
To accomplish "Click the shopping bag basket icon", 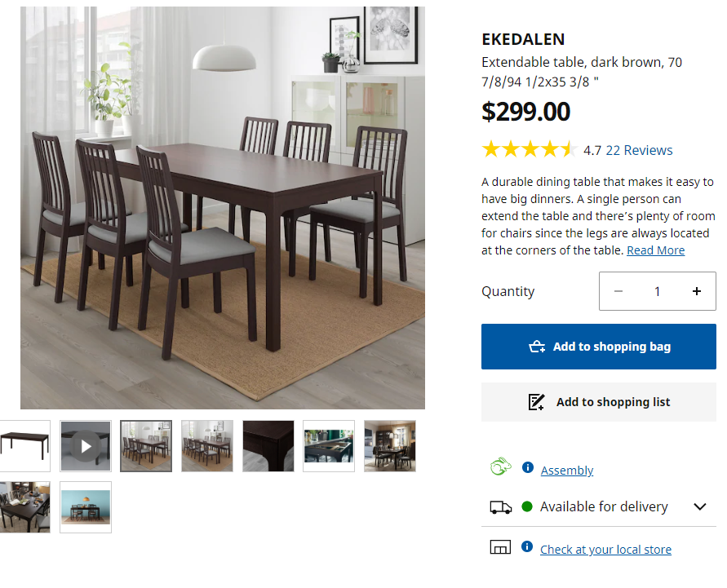I will 537,347.
